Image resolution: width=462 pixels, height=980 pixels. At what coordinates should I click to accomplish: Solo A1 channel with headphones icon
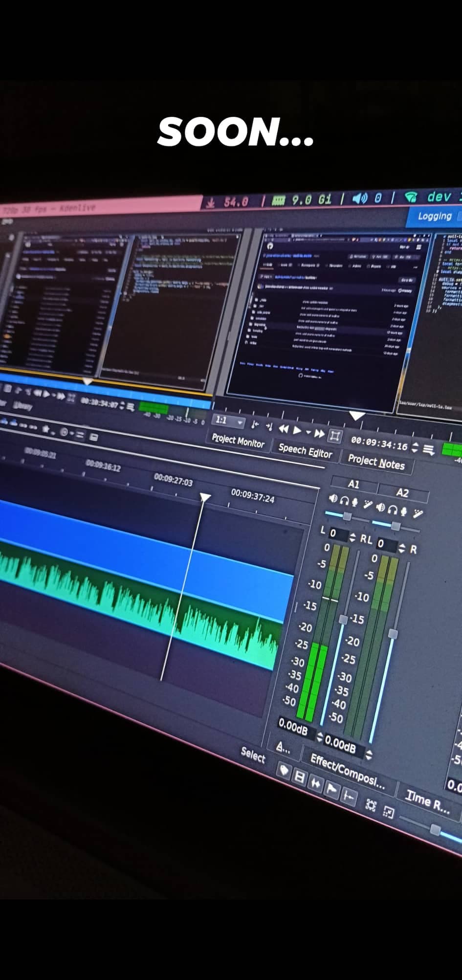[x=344, y=500]
